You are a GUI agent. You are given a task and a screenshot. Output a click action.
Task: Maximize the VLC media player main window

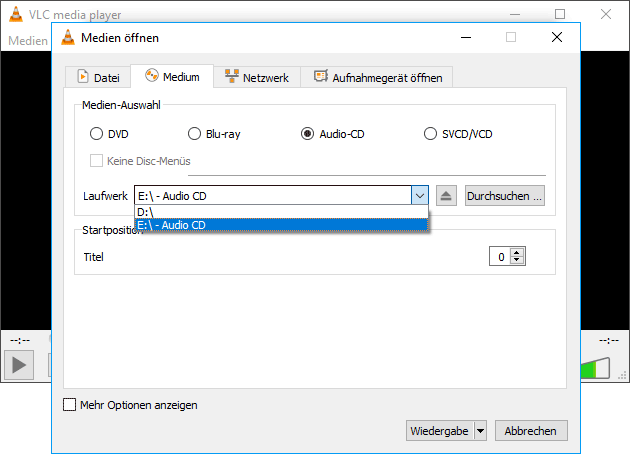click(x=560, y=14)
